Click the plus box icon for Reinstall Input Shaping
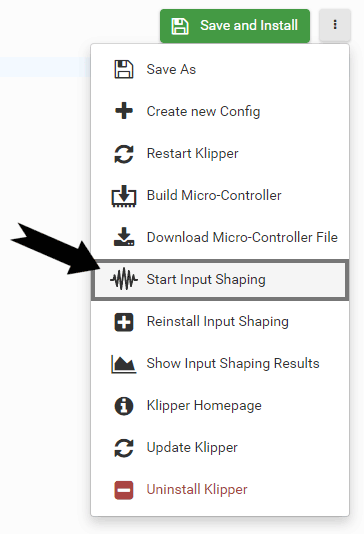Viewport: 364px width, 534px height. 124,322
